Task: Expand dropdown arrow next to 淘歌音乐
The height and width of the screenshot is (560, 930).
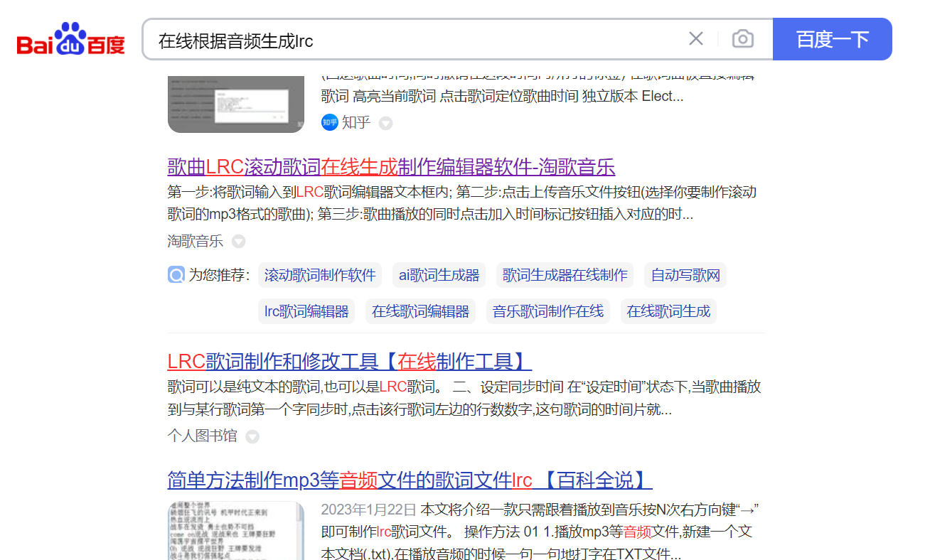Action: point(239,242)
